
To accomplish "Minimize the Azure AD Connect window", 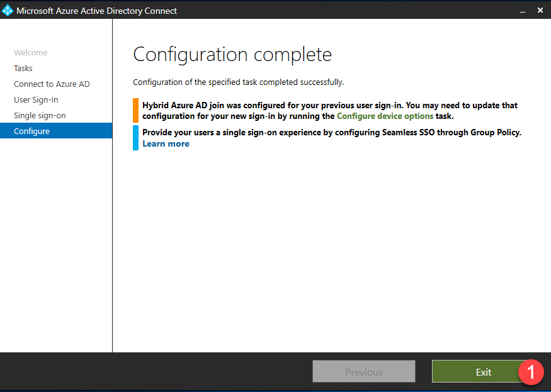I will [522, 11].
